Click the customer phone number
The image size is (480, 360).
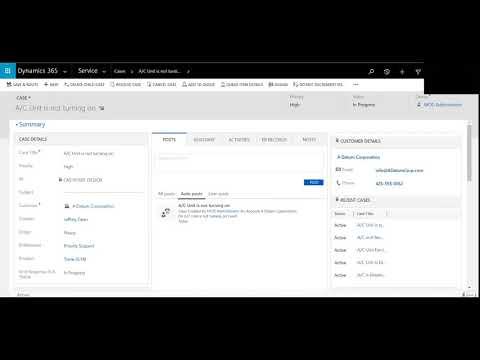pyautogui.click(x=389, y=183)
